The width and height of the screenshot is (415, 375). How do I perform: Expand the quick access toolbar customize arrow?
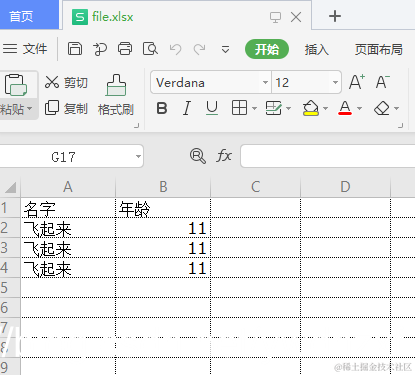225,50
